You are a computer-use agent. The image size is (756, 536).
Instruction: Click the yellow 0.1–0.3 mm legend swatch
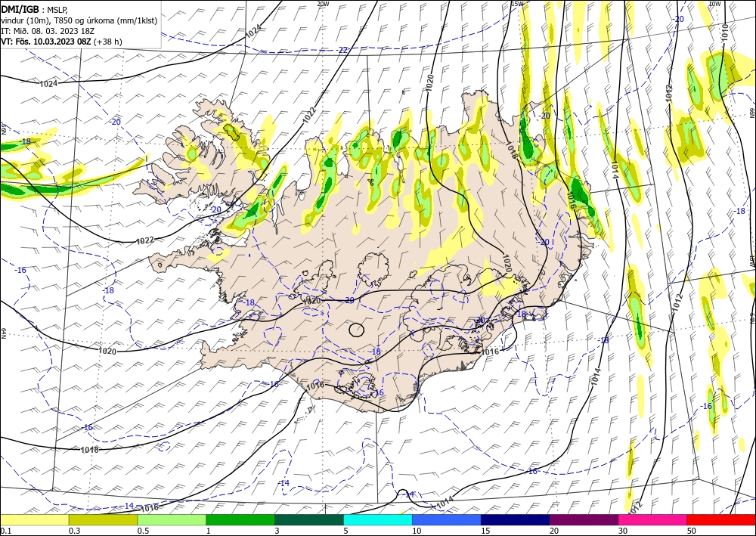coord(34,519)
